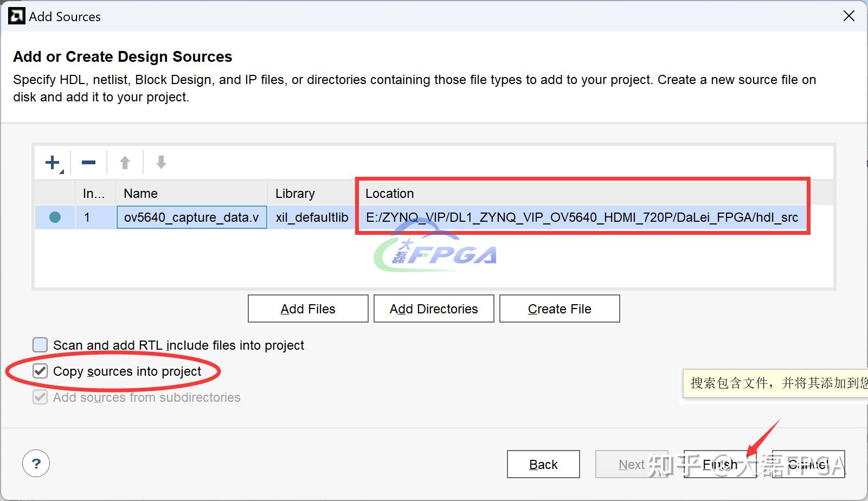Enable Scan and add RTL include files
This screenshot has width=868, height=501.
point(40,345)
